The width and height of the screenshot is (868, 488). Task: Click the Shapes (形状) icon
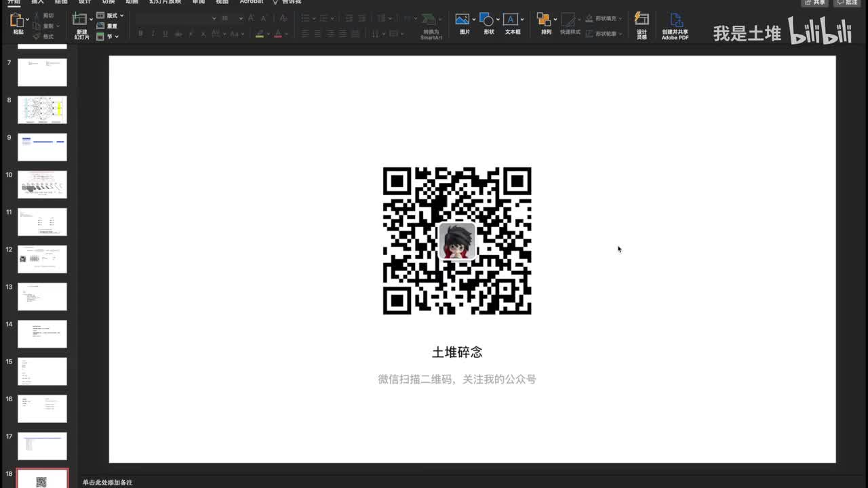pos(486,19)
